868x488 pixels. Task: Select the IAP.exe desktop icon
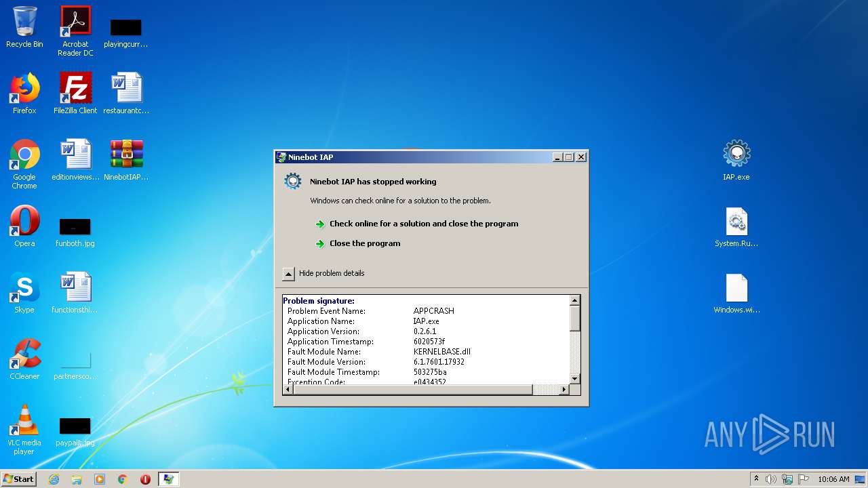coord(736,160)
